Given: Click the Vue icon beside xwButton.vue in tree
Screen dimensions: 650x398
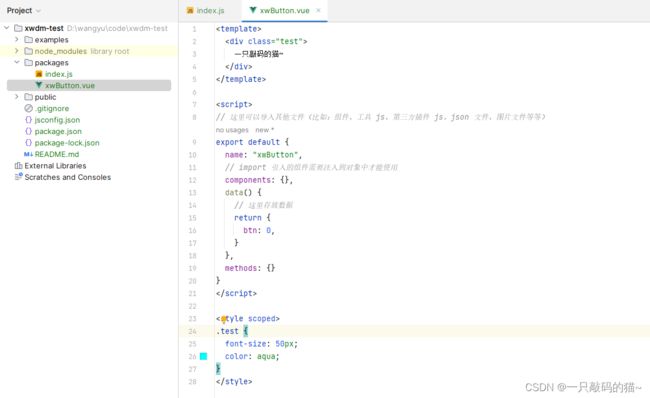Looking at the screenshot, I should coord(39,85).
